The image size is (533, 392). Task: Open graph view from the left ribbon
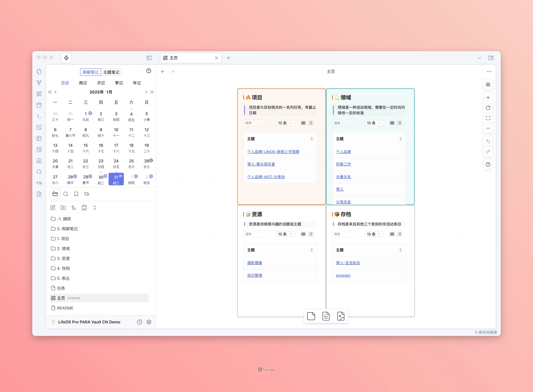(x=39, y=83)
